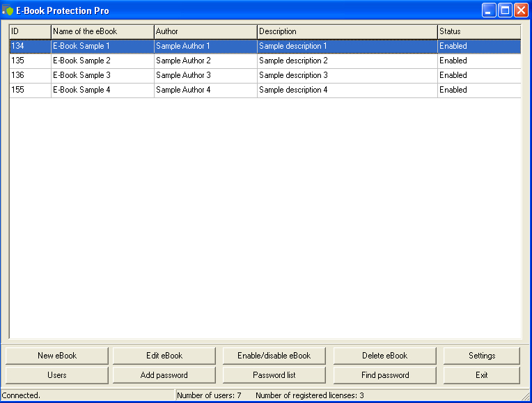Exit the application via Exit button
The height and width of the screenshot is (403, 532).
click(481, 375)
